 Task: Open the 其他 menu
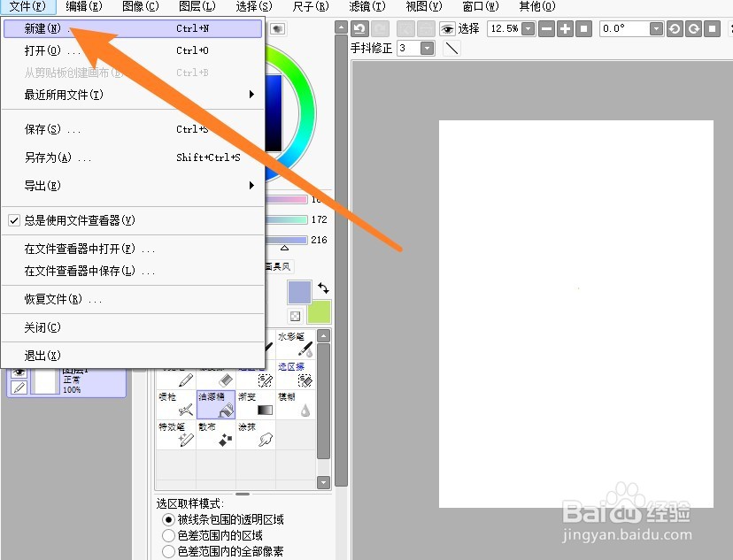pyautogui.click(x=537, y=6)
